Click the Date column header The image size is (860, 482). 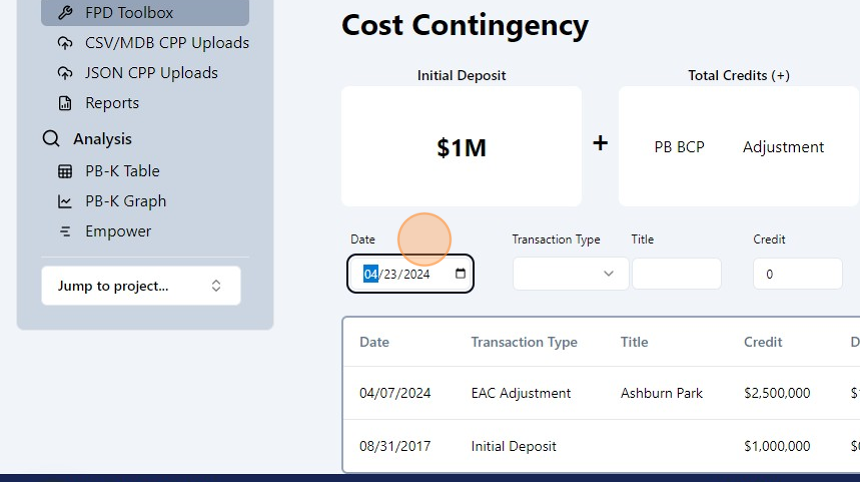374,342
